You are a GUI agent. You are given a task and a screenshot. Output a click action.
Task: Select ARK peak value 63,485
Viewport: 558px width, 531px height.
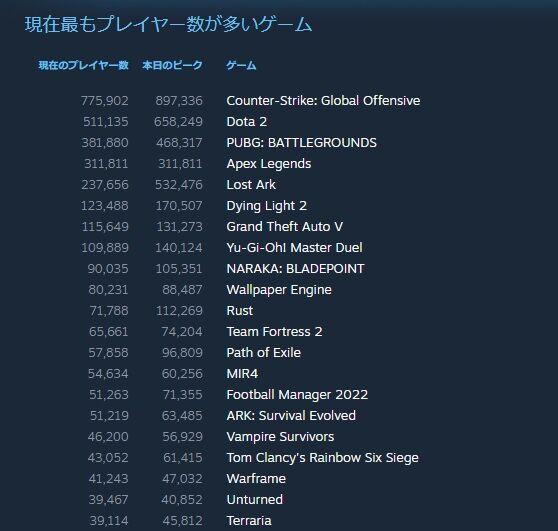[182, 416]
